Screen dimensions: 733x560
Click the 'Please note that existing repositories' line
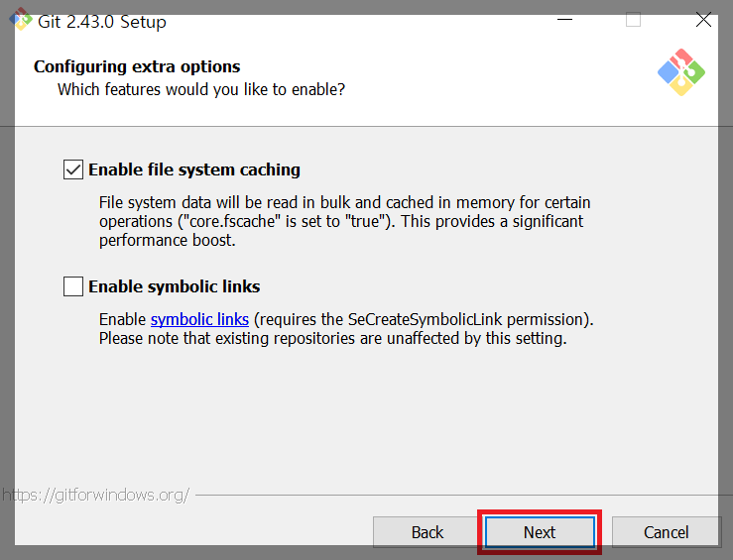click(332, 338)
